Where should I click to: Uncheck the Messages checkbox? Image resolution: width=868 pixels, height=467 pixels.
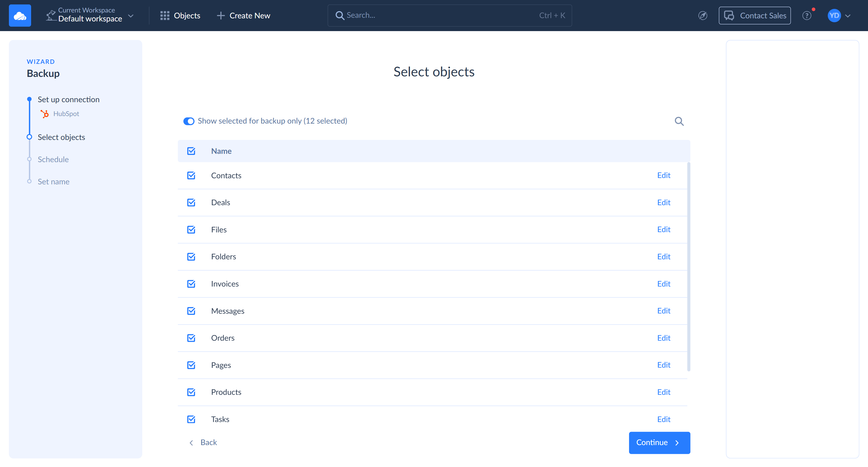(x=191, y=311)
